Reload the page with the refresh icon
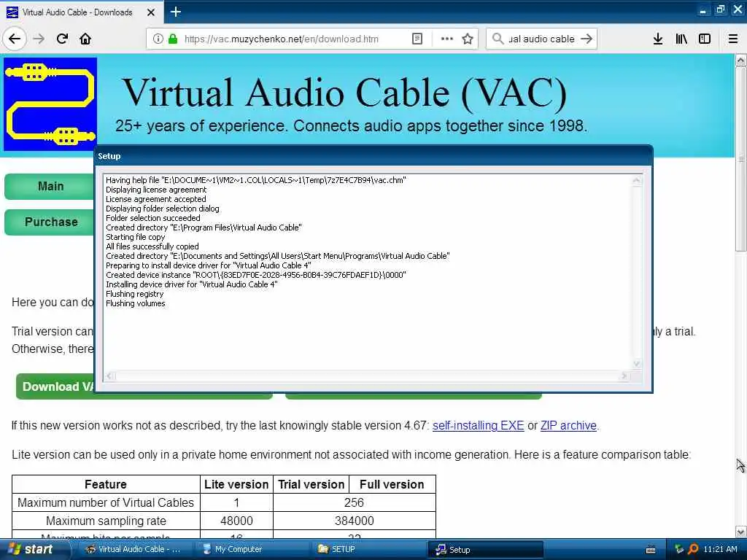The image size is (747, 560). (x=63, y=39)
